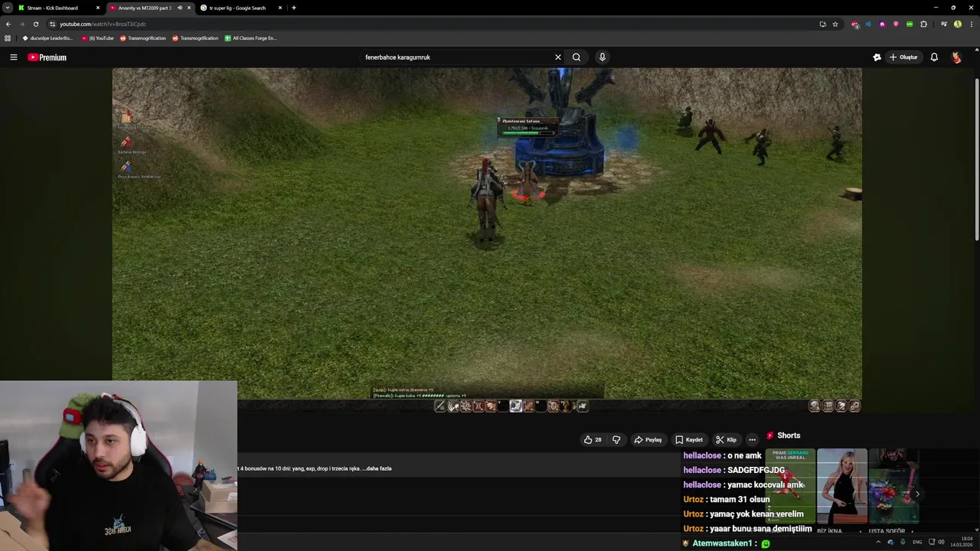Click the first in-game quest scroll icon
Screen dimensions: 980x551
(x=126, y=116)
